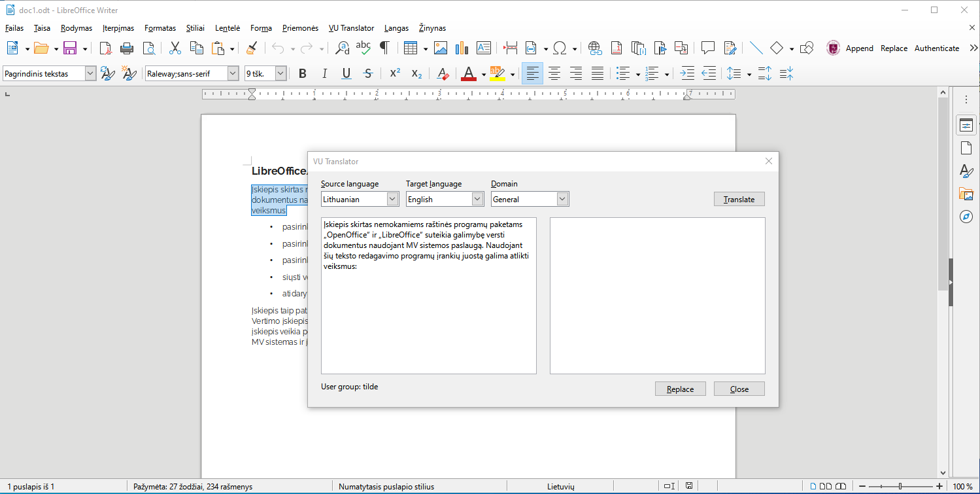
Task: Center align the paragraph
Action: pos(554,74)
